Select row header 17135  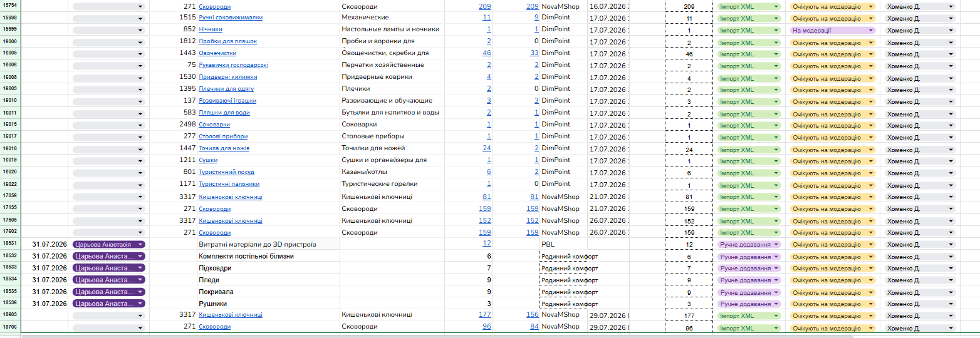(x=10, y=208)
